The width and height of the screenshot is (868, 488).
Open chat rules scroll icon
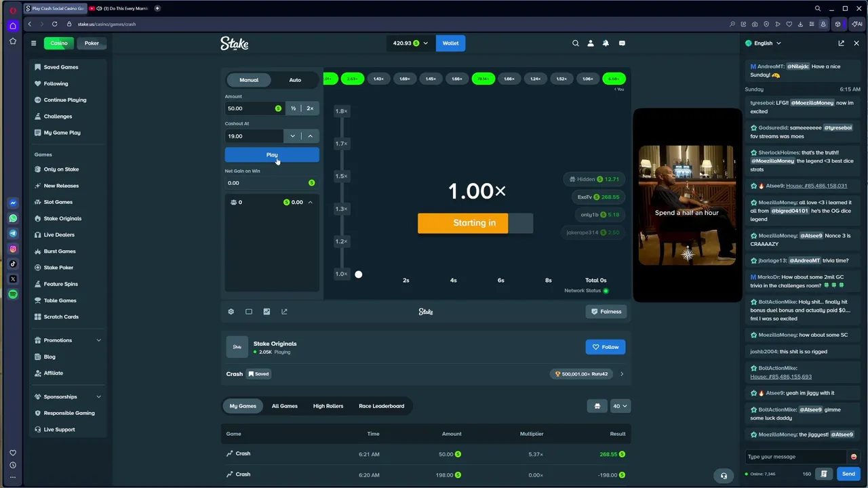(824, 474)
